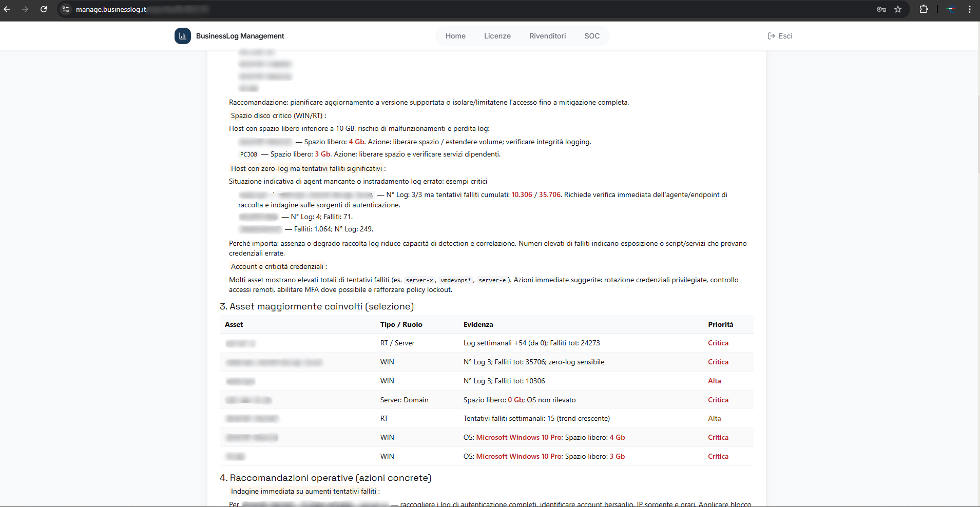Viewport: 980px width, 507px height.
Task: Switch to the Licenze tab
Action: click(x=497, y=36)
